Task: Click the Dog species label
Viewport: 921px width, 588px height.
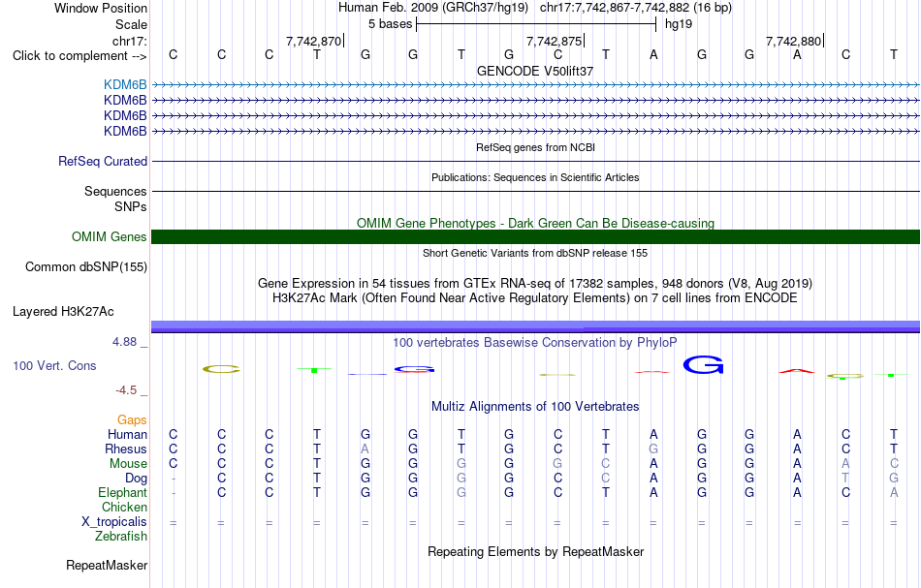Action: 136,479
